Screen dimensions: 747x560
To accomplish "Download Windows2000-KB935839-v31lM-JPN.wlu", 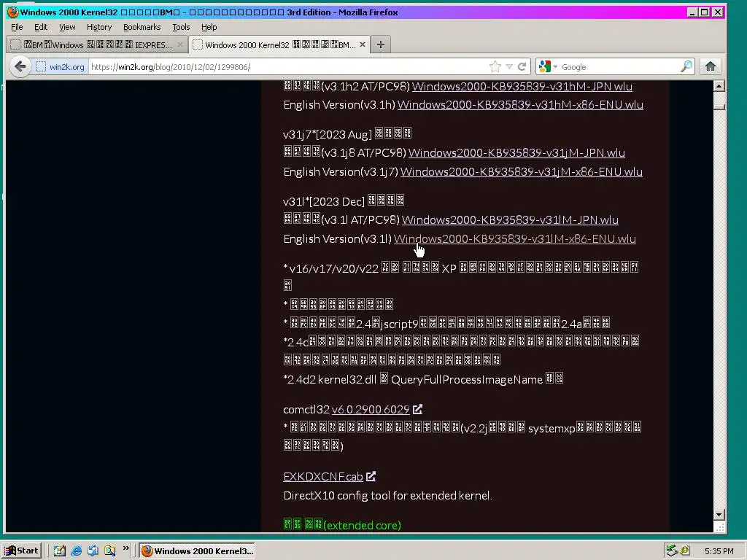I will (x=510, y=219).
